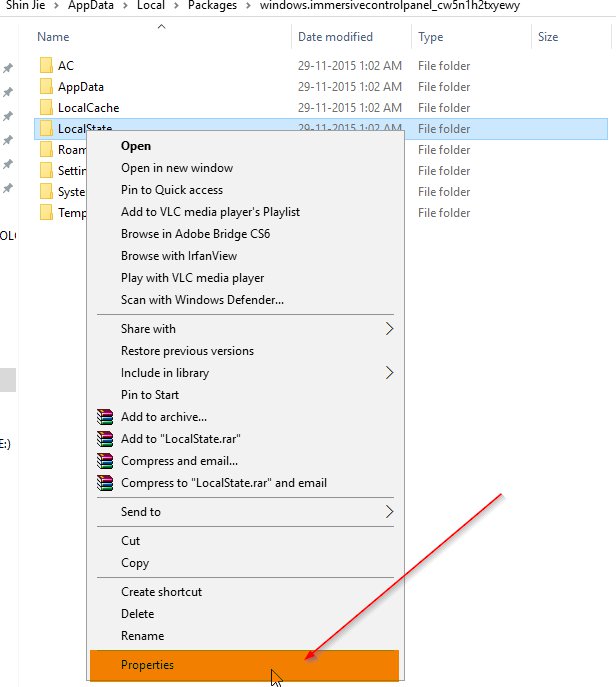Screen dimensions: 616x687
Task: Select Pin to Quick access
Action: click(x=171, y=190)
